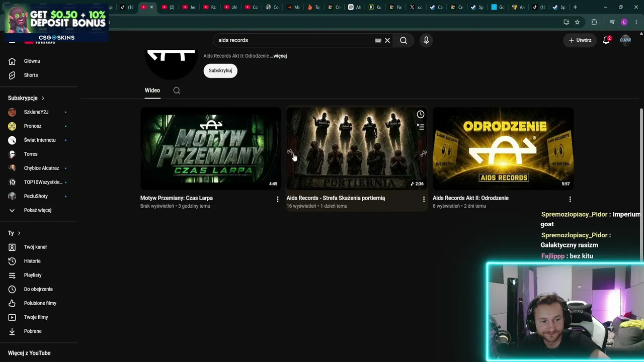This screenshot has height=362, width=644.
Task: Search within the channel using magnifier icon
Action: point(177,90)
